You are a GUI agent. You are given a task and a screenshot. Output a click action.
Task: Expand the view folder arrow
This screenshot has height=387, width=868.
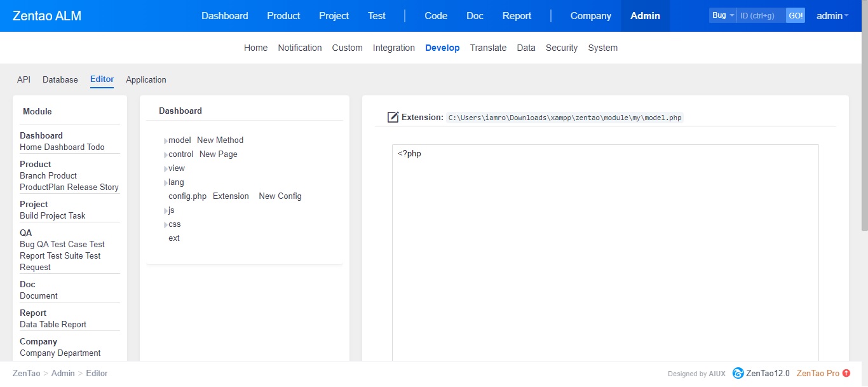coord(166,168)
